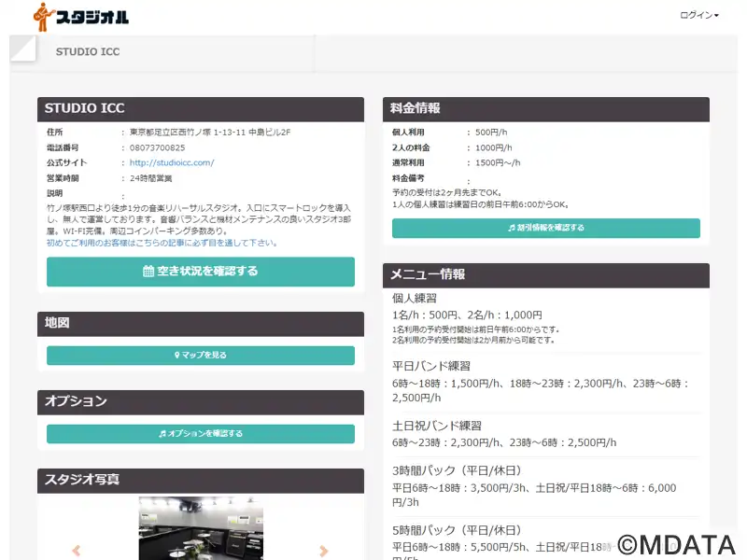Open the studio room photo thumbnail

click(201, 528)
